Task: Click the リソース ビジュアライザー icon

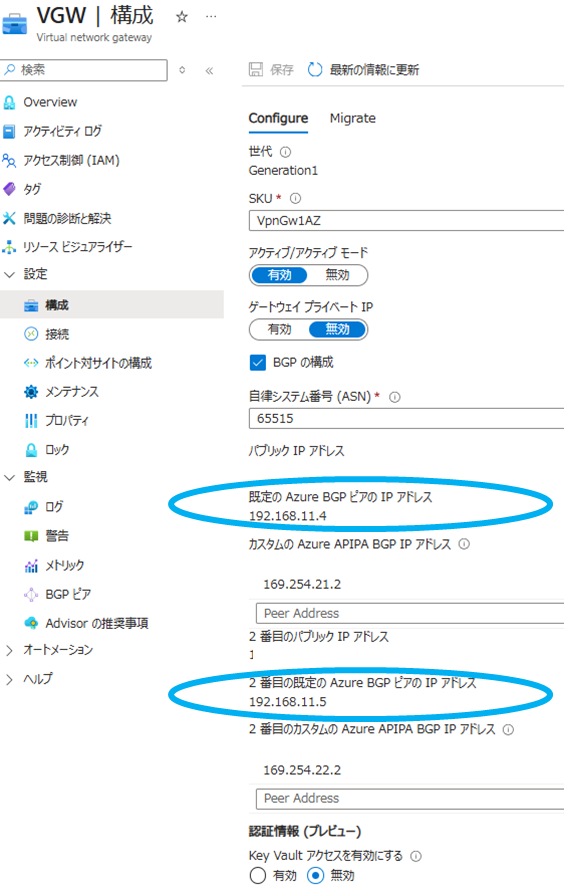Action: coord(10,247)
